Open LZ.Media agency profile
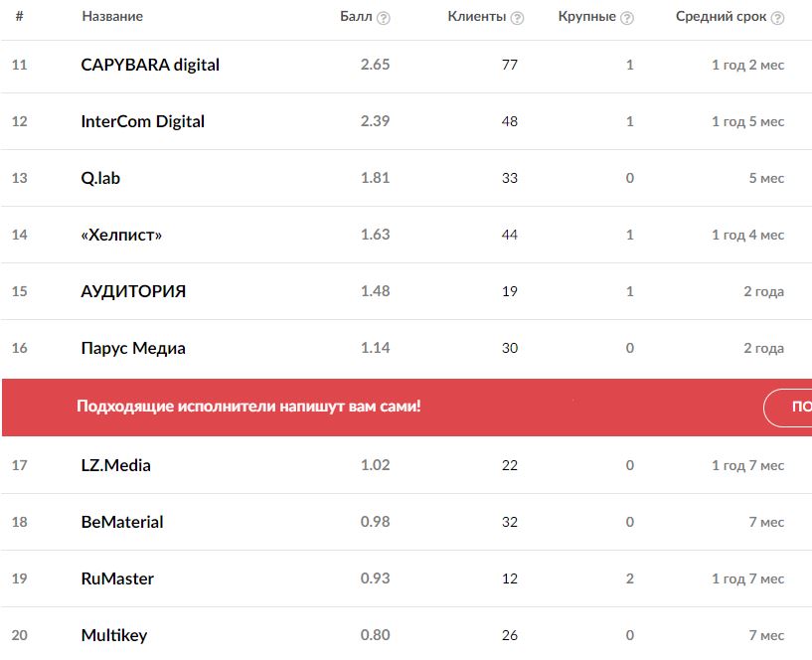The image size is (812, 660). (115, 465)
